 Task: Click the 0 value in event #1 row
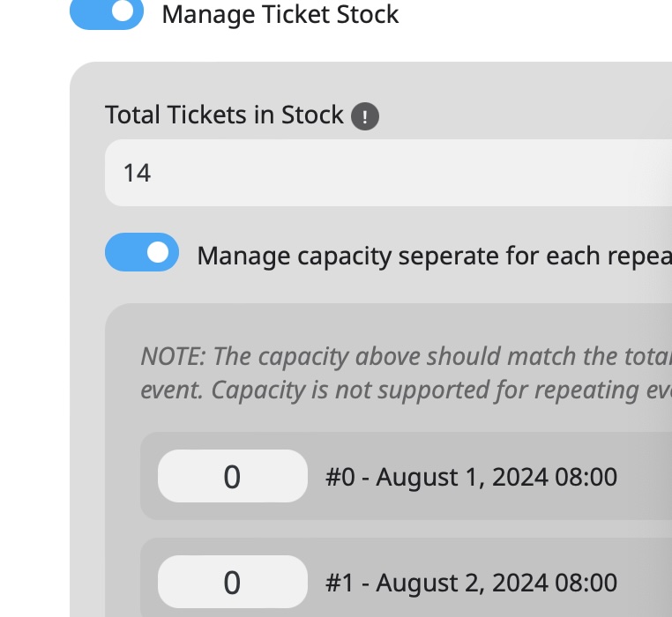(232, 583)
